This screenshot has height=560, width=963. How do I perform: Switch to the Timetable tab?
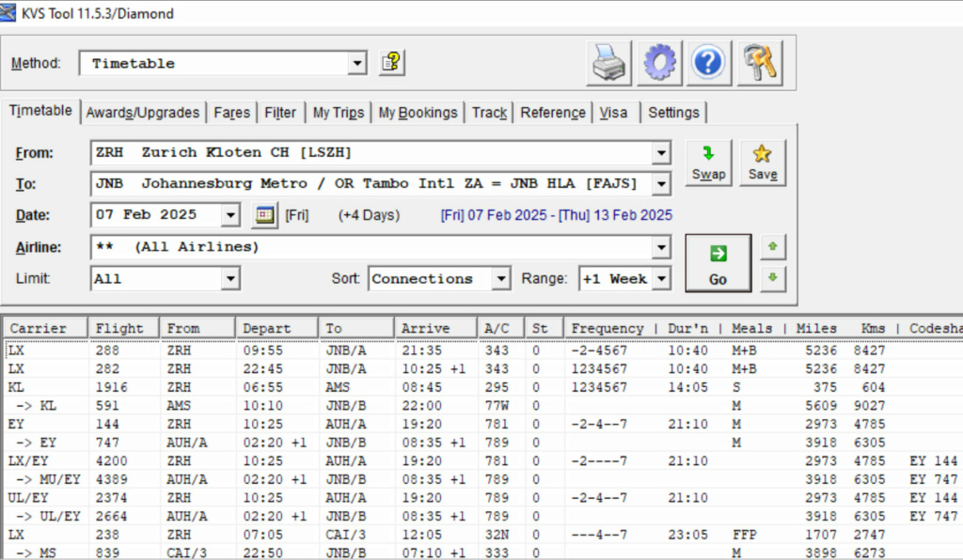[x=40, y=111]
